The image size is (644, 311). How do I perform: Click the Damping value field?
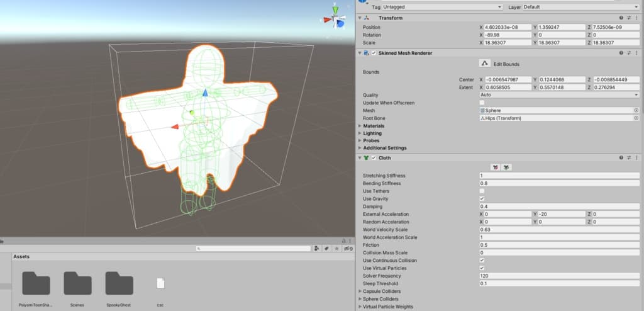pos(558,206)
